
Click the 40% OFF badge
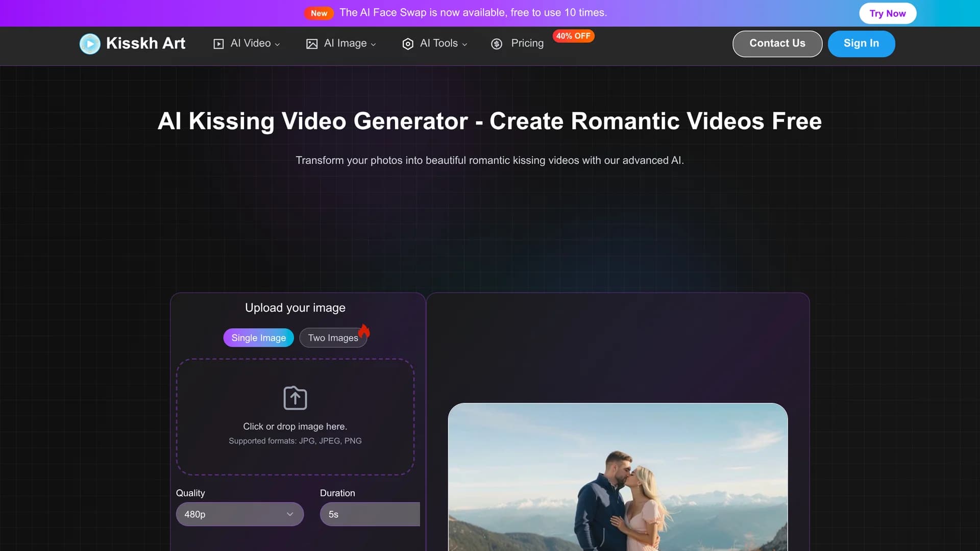point(573,36)
